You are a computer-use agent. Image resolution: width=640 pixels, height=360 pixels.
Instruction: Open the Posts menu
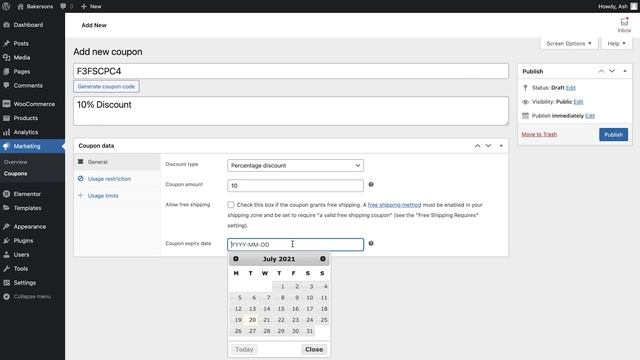pyautogui.click(x=21, y=43)
